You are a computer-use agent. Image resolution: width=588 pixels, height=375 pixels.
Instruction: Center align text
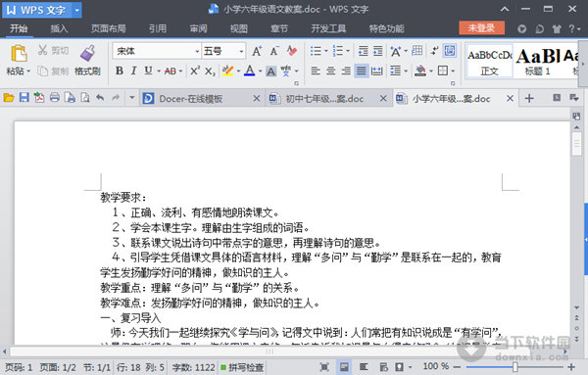[x=331, y=70]
